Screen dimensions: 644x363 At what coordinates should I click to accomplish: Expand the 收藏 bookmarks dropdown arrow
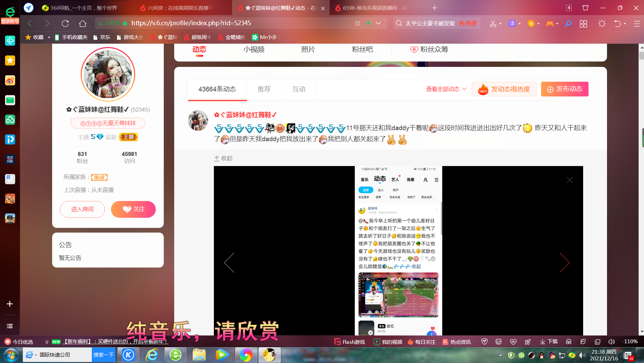pos(49,37)
